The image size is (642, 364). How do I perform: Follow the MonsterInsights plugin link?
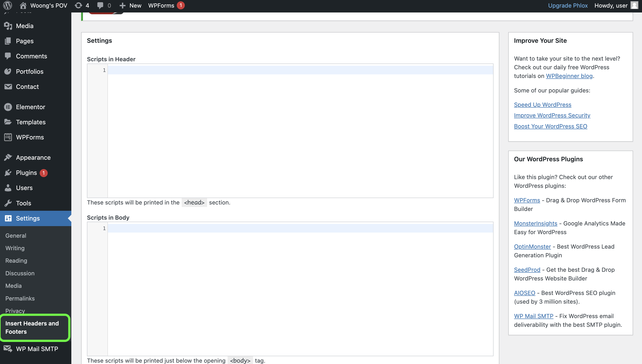click(x=535, y=223)
